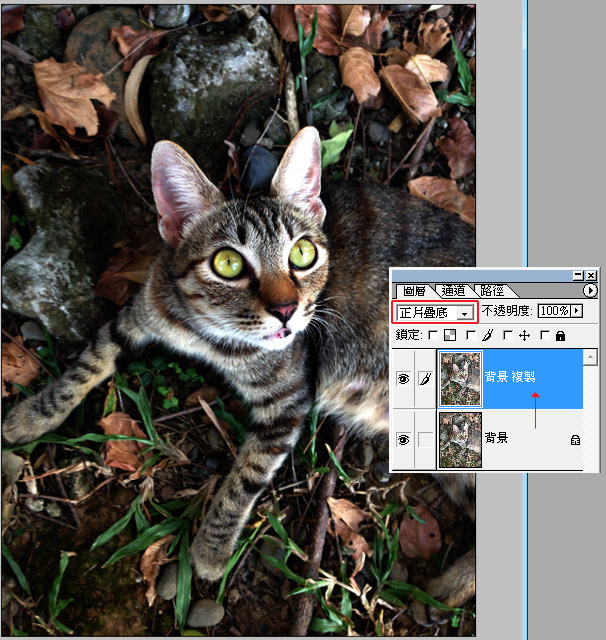Click the layers list scroll-up arrow
606x640 pixels.
590,357
